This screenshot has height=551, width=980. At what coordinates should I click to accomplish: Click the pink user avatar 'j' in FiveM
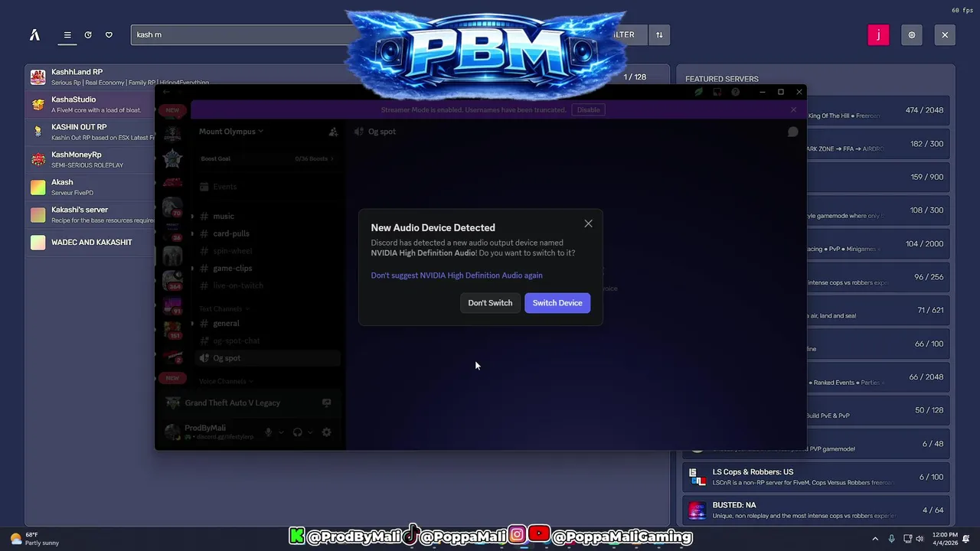click(878, 34)
